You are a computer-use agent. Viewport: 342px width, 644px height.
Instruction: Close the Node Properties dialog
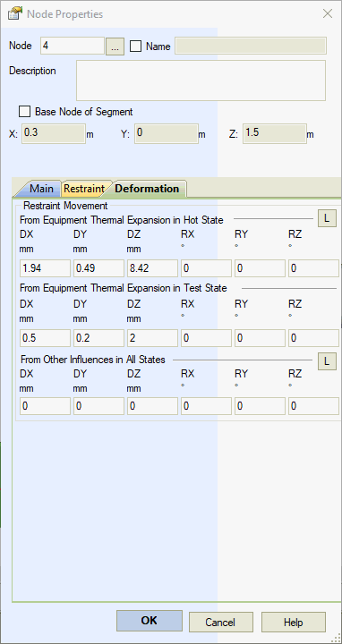point(327,14)
